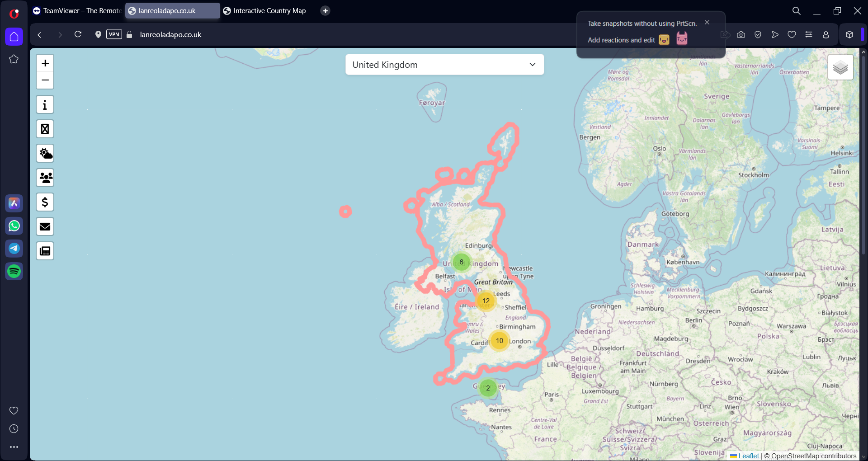Open the dollar currency button

[45, 202]
